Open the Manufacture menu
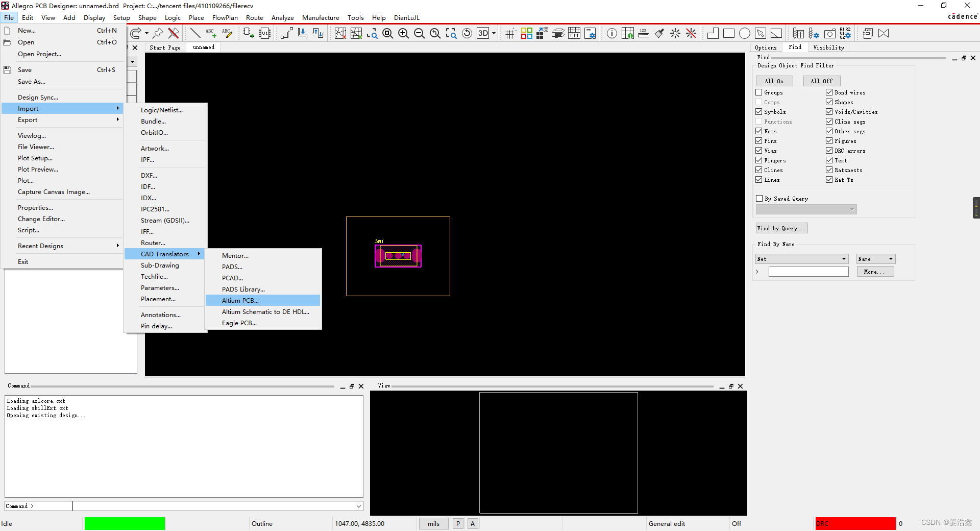 [x=321, y=17]
